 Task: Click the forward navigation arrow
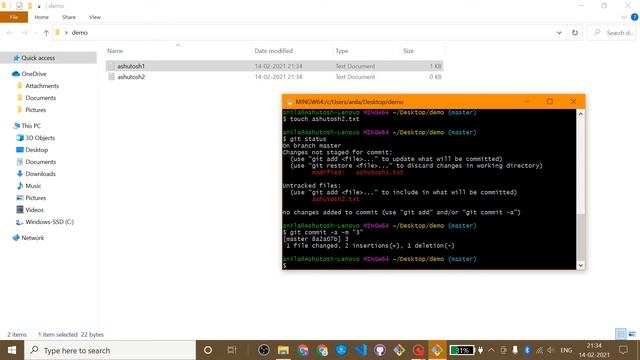click(24, 33)
